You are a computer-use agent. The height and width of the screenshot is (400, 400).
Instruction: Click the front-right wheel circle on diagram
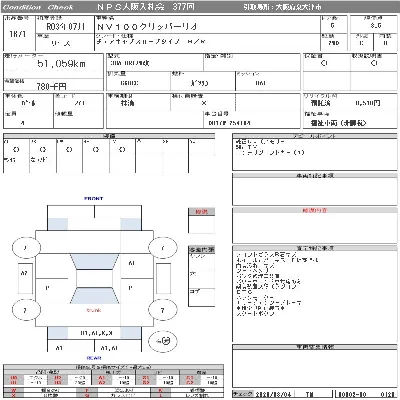(163, 248)
